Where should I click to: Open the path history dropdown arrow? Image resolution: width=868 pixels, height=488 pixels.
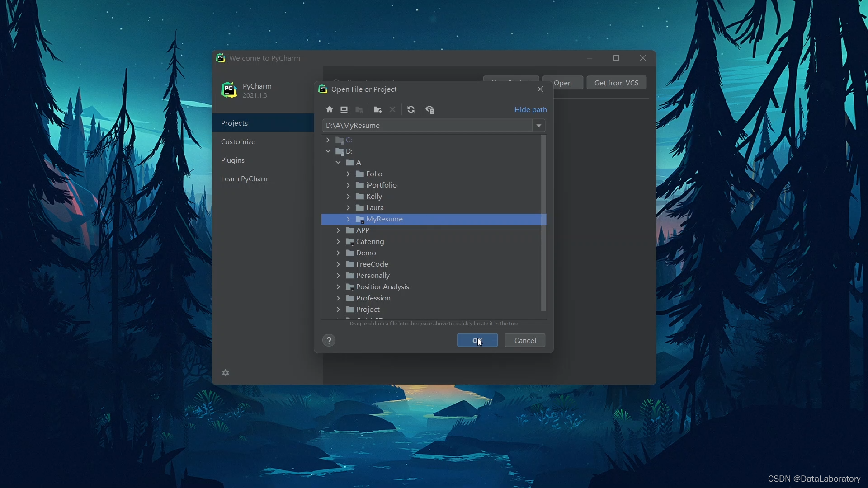[x=539, y=126]
